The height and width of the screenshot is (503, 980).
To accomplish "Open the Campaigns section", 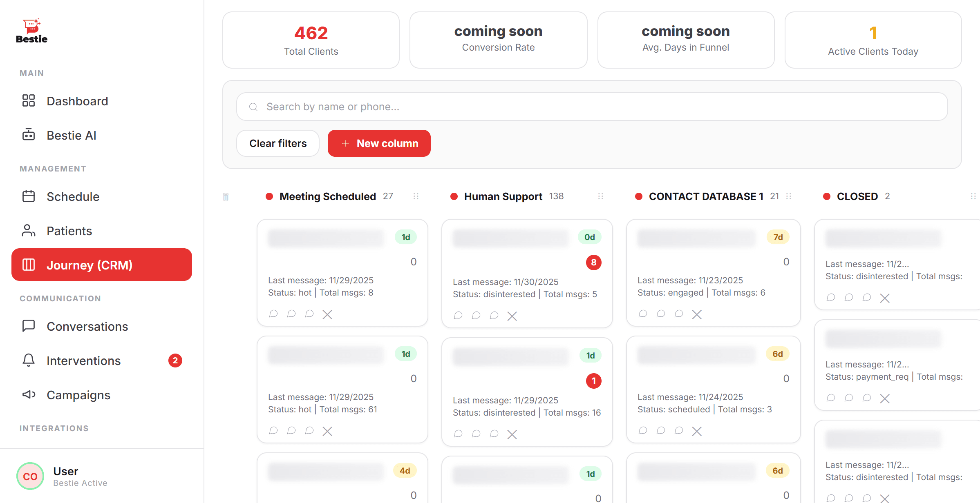I will tap(102, 395).
